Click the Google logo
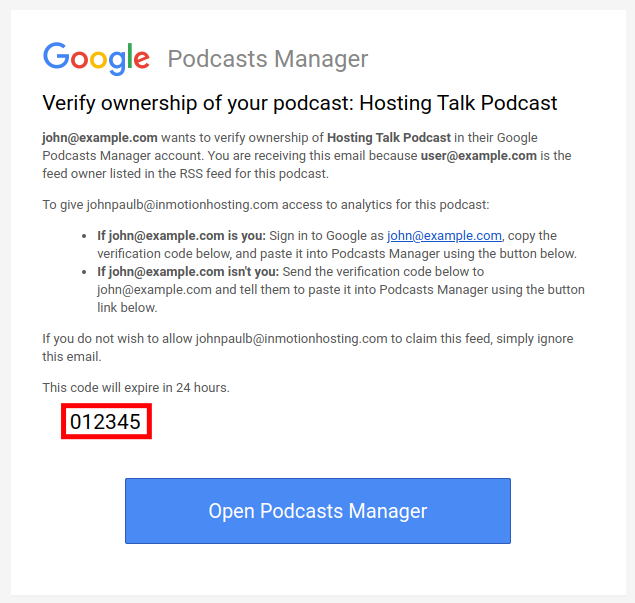Screen dimensions: 635x603 (x=96, y=59)
